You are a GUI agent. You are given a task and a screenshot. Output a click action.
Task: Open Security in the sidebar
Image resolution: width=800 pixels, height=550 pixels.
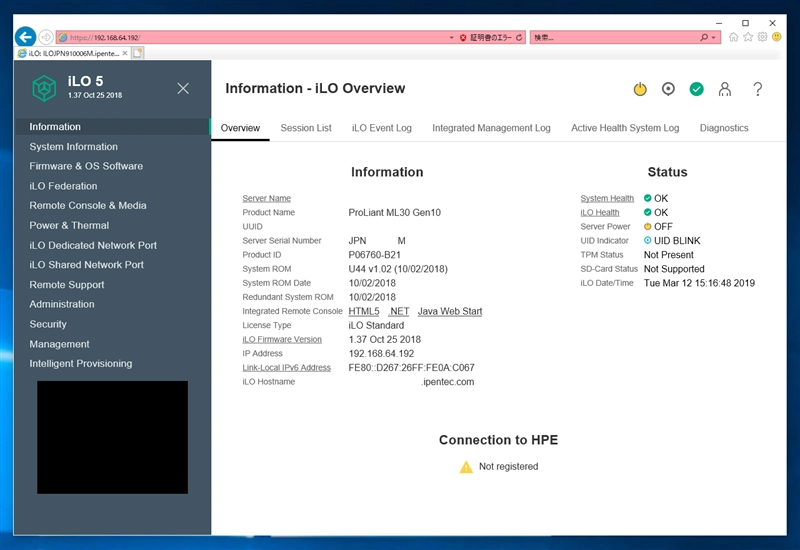48,324
